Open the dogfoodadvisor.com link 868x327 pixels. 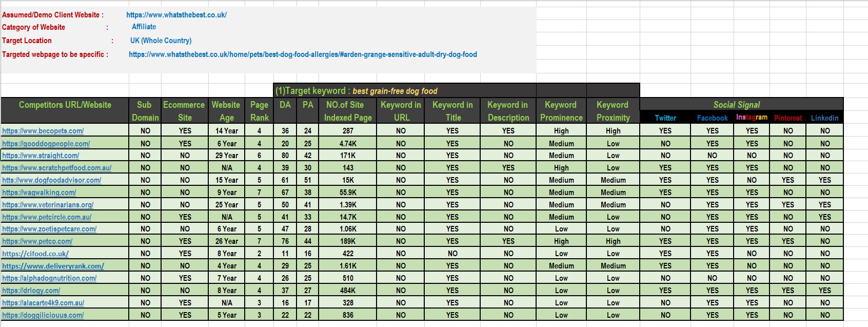coord(51,180)
